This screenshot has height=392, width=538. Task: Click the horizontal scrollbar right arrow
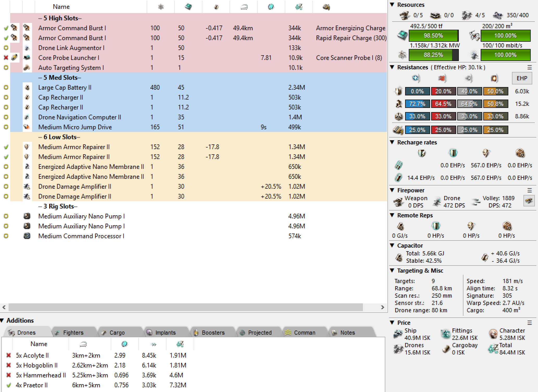coord(382,307)
